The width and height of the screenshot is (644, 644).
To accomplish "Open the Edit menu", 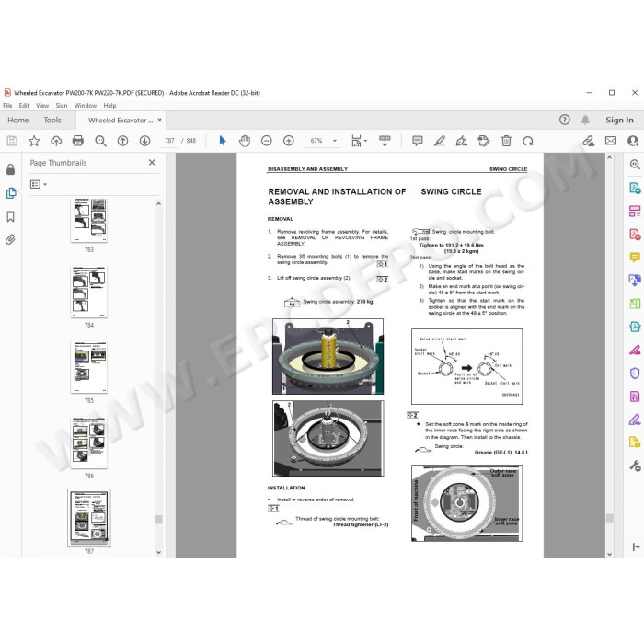I will click(x=24, y=106).
